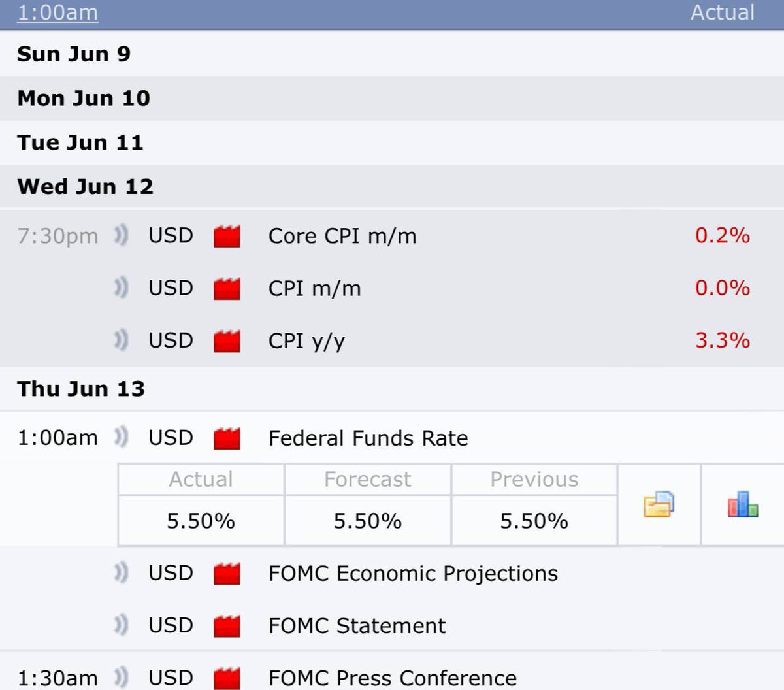This screenshot has width=784, height=690.
Task: Click the Previous label in details table
Action: click(534, 480)
